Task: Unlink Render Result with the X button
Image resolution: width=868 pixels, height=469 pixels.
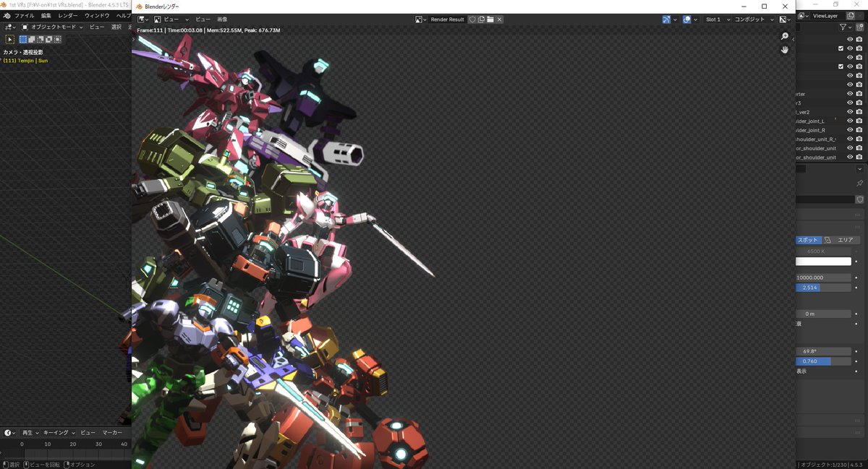Action: click(499, 20)
